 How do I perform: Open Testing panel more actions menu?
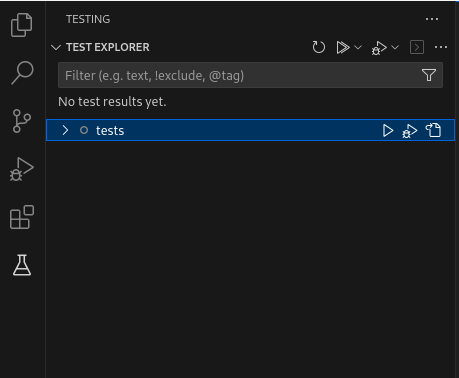[432, 19]
